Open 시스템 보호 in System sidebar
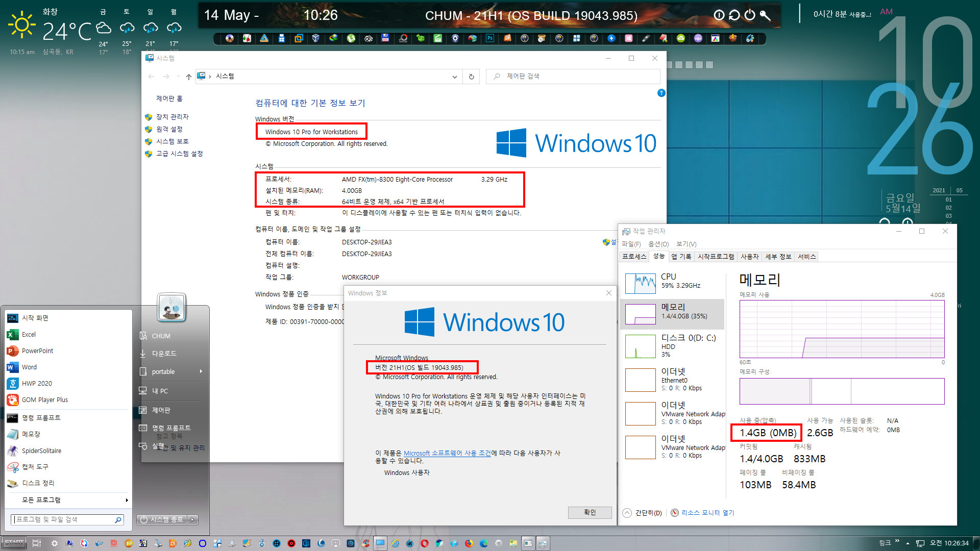 (x=172, y=141)
